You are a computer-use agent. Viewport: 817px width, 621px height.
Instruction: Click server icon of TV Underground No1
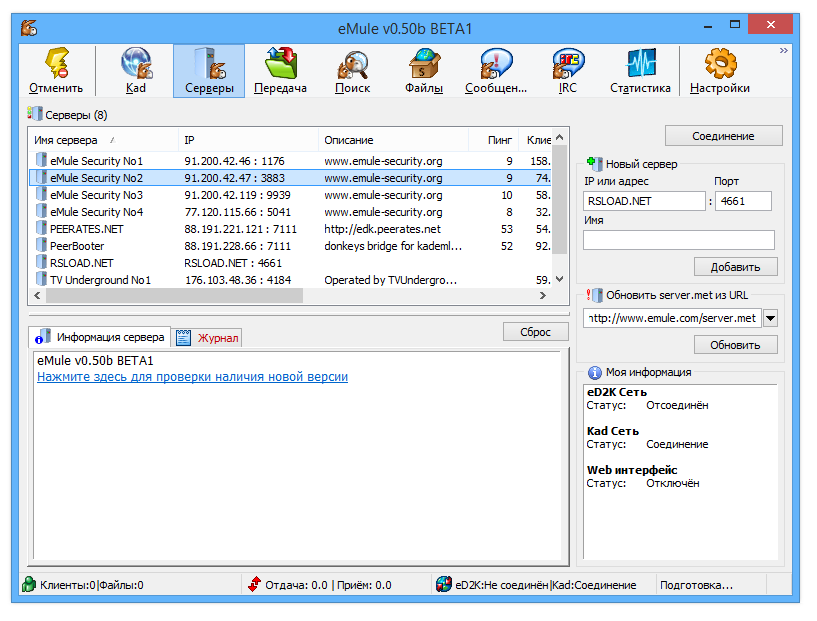coord(41,279)
